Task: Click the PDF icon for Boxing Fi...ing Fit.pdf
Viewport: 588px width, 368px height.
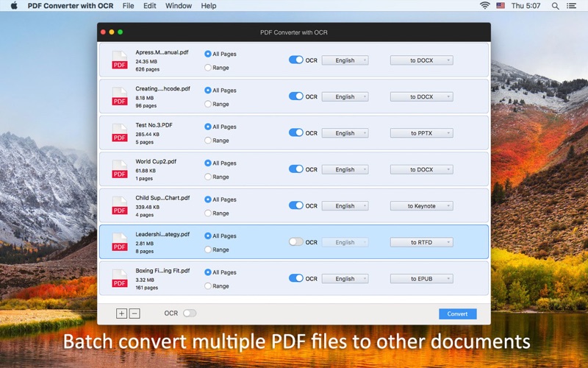Action: [x=119, y=279]
